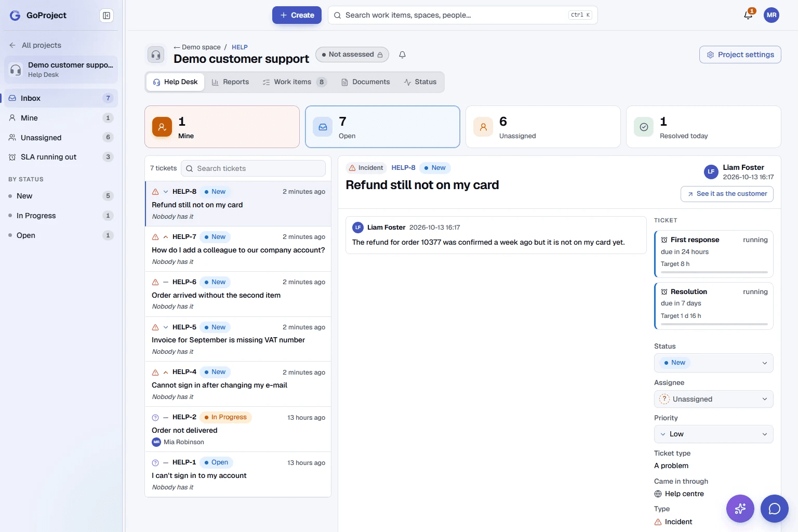Viewport: 798px width, 532px height.
Task: Open the HELP-8 link in ticket header
Action: coord(403,168)
